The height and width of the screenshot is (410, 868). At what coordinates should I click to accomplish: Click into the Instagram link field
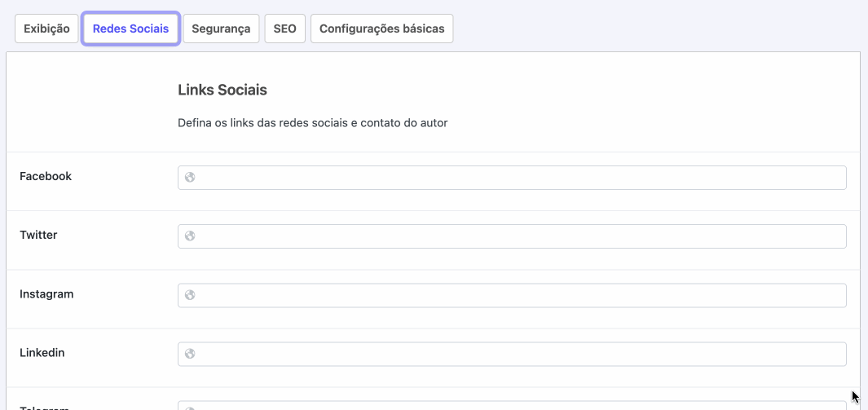point(512,295)
